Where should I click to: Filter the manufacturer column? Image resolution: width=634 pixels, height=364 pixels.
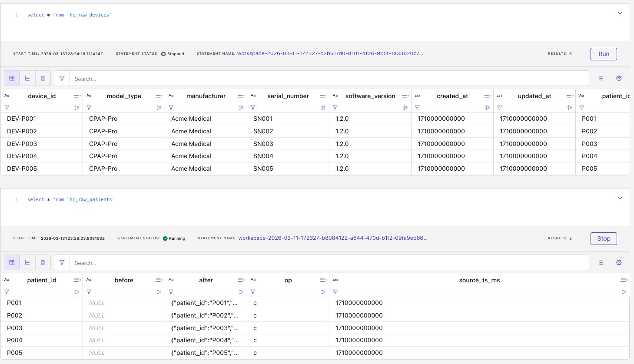pyautogui.click(x=171, y=108)
